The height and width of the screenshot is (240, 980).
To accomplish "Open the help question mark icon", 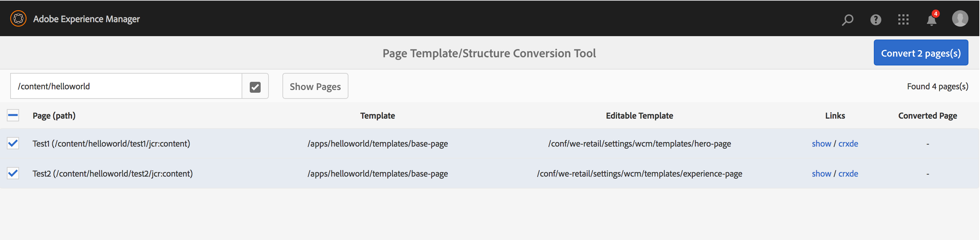I will pyautogui.click(x=876, y=19).
